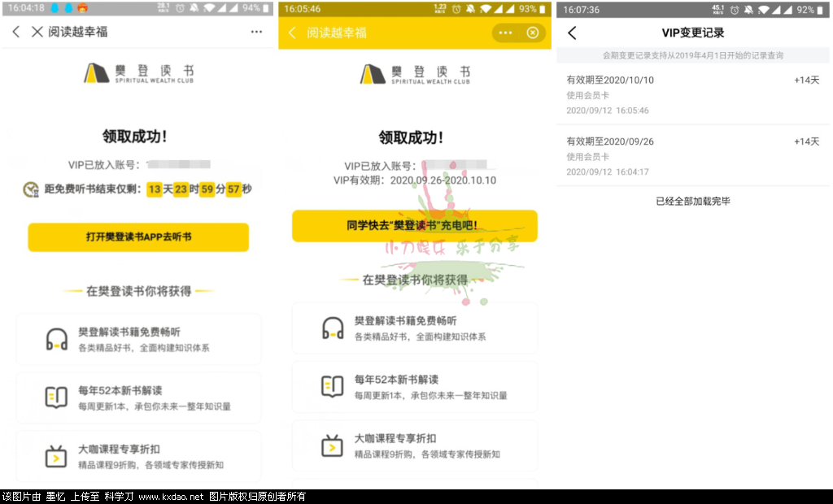Click the 已经全部加载完毕 footer text
This screenshot has height=504, width=833.
(693, 202)
